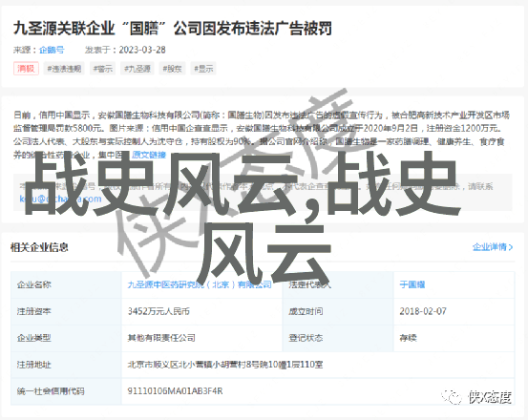
Task: Click company type 其他有限责任公司
Action: (x=161, y=338)
